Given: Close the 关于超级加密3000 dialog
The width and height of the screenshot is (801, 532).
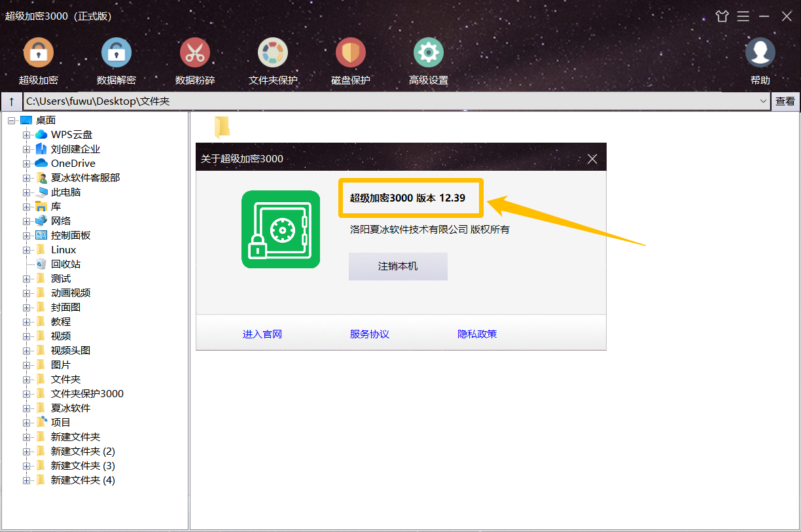Looking at the screenshot, I should click(592, 158).
